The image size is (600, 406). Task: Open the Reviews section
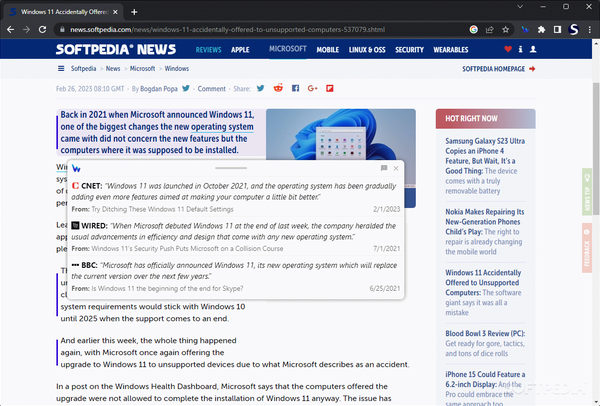[209, 50]
